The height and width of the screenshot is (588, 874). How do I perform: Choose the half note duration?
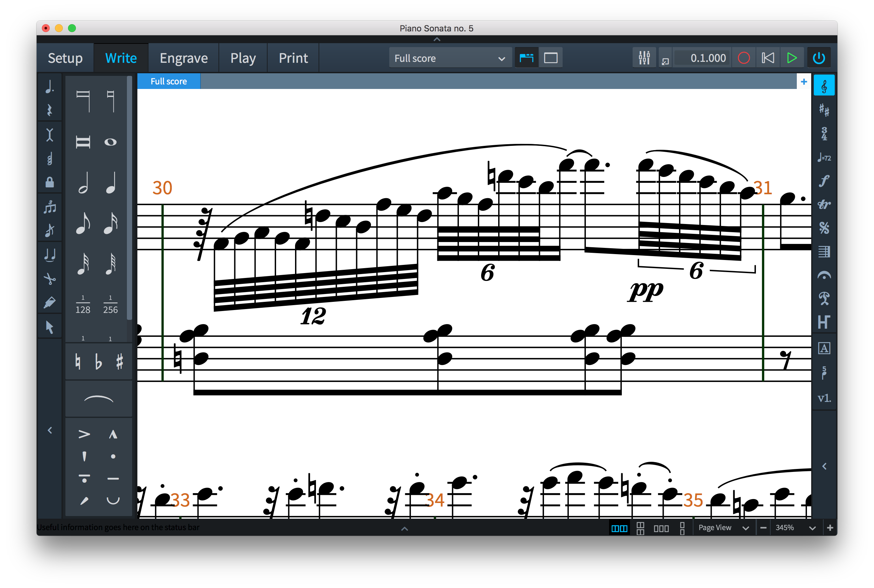(83, 182)
